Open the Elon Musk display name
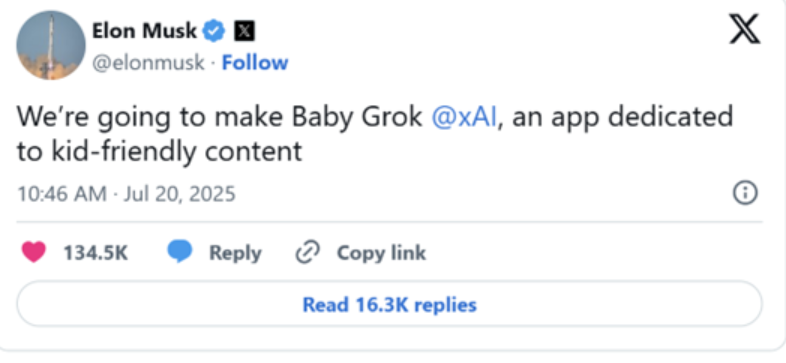This screenshot has height=363, width=786. (144, 32)
